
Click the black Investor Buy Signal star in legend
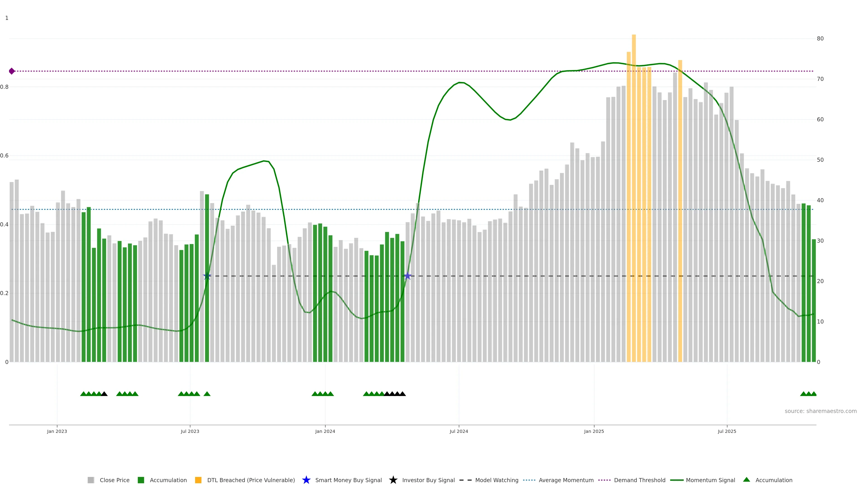coord(393,480)
